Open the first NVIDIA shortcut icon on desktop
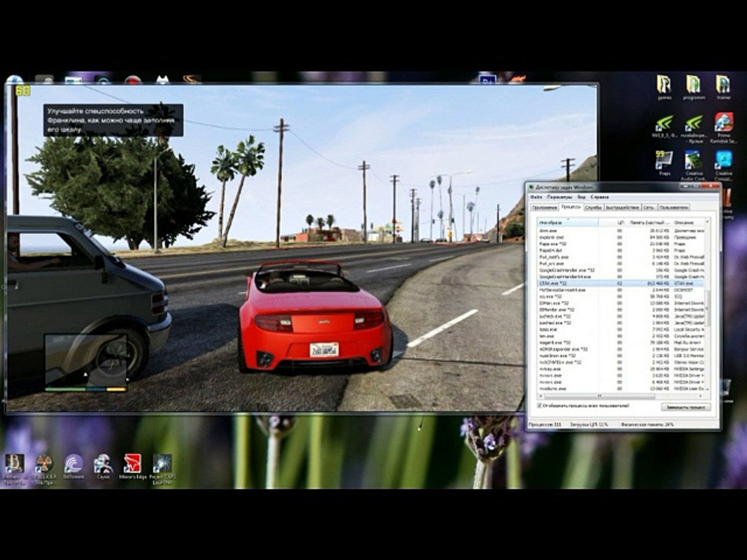The image size is (747, 560). coord(664,124)
